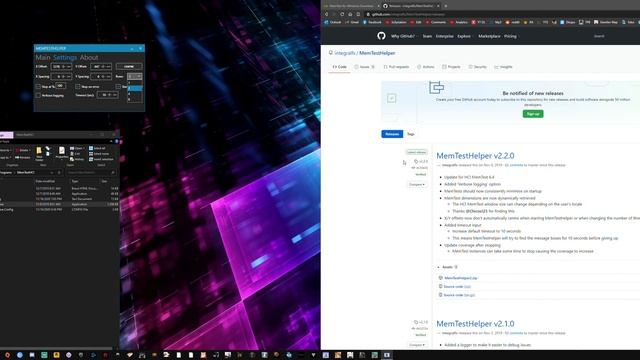Screen dimensions: 640x360
Task: Open the Open dropdown in Explorer ribbon
Action: pos(77,148)
